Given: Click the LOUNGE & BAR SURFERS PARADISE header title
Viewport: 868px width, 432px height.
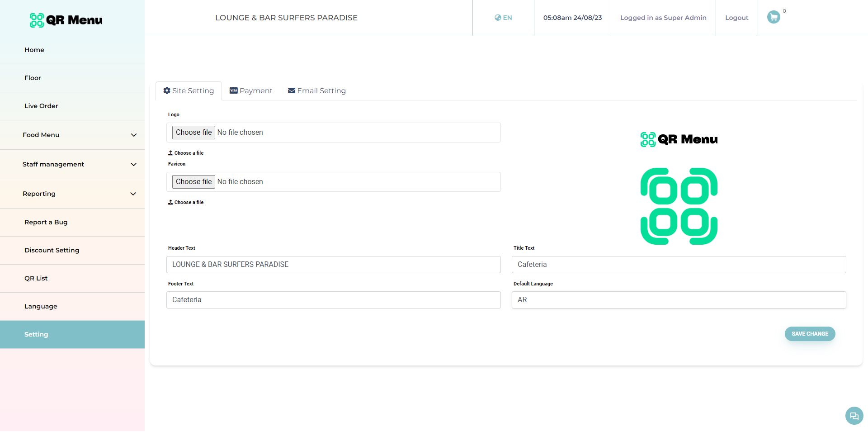Looking at the screenshot, I should tap(286, 18).
